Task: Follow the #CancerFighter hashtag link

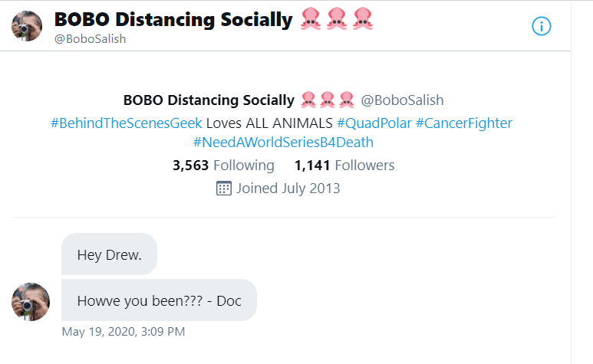Action: 464,123
